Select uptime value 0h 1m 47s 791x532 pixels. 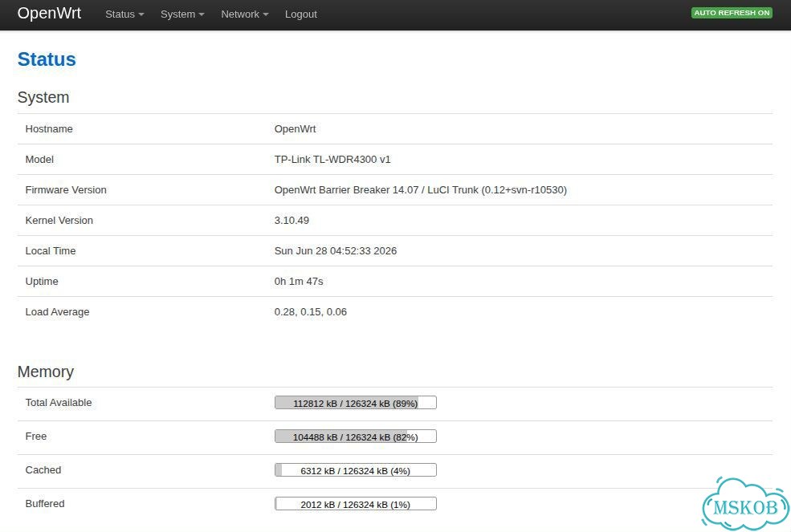click(x=299, y=282)
